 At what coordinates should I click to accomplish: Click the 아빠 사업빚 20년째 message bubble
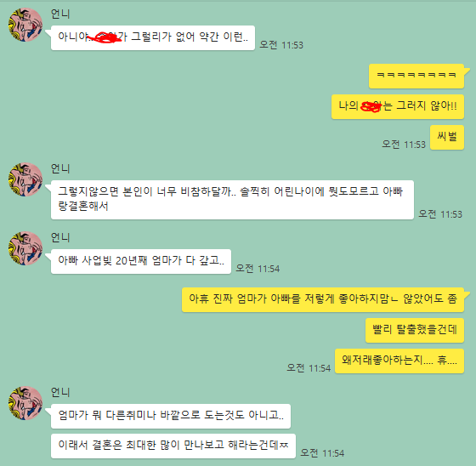141,262
